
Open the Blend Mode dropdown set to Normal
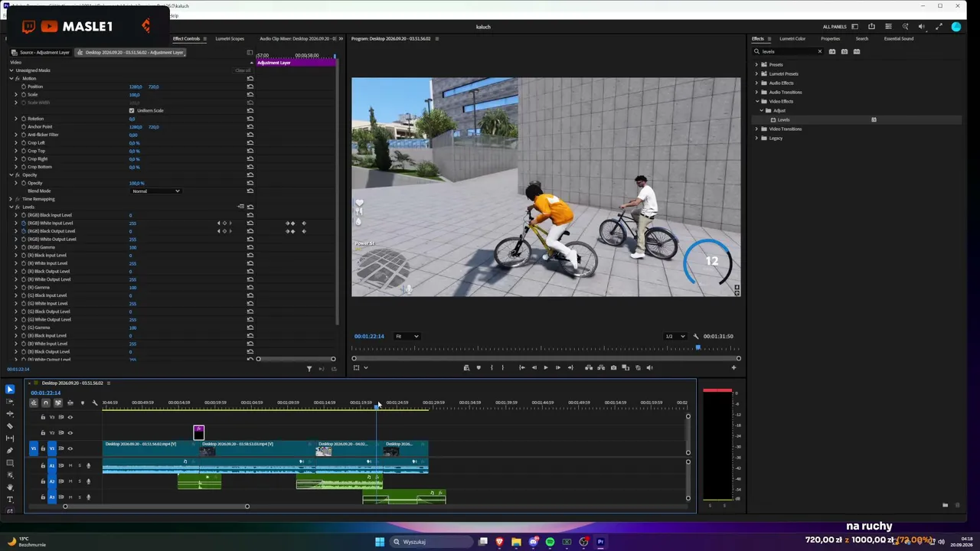(155, 191)
